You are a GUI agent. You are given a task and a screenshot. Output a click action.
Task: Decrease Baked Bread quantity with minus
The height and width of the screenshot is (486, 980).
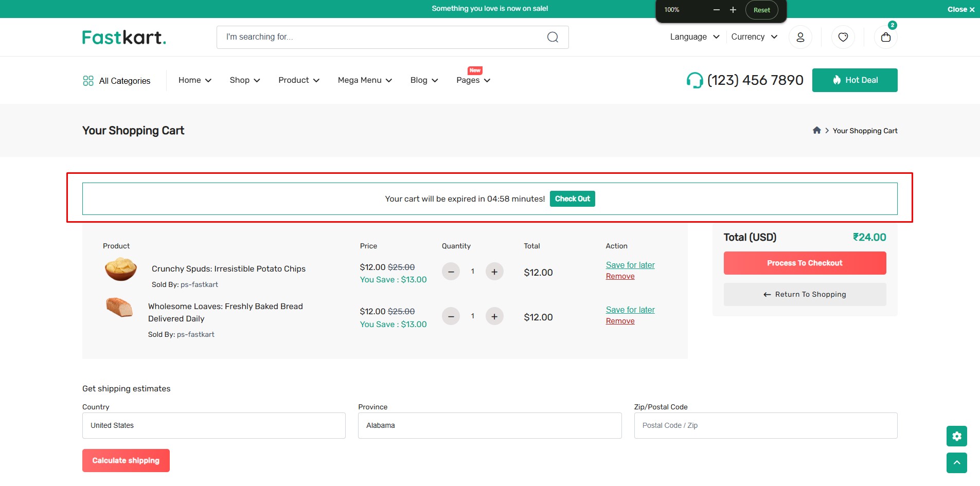(x=451, y=316)
